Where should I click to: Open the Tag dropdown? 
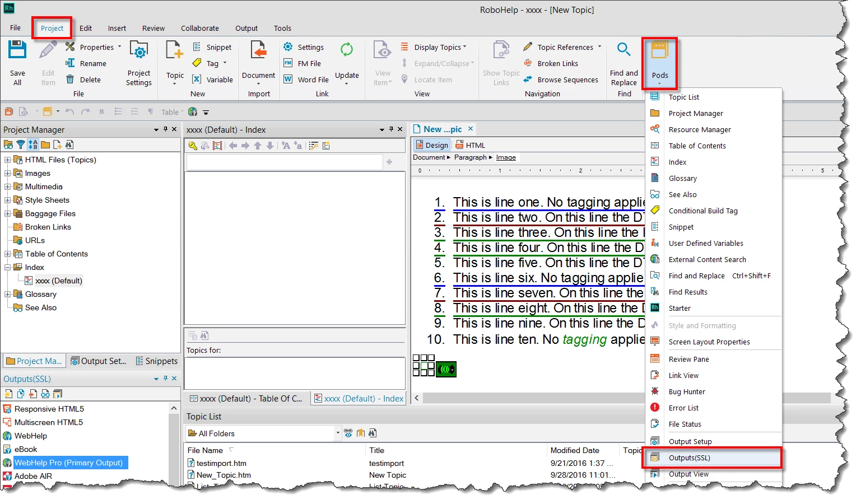pos(225,63)
